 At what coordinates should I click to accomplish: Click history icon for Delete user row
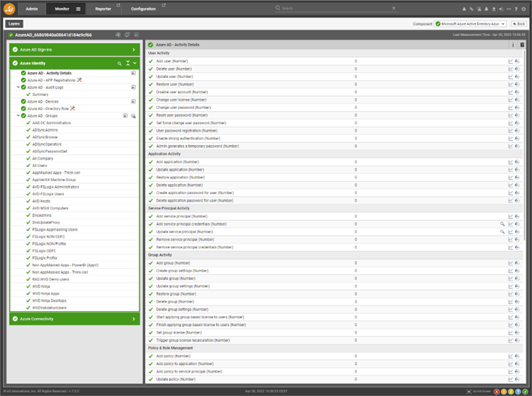(x=517, y=69)
